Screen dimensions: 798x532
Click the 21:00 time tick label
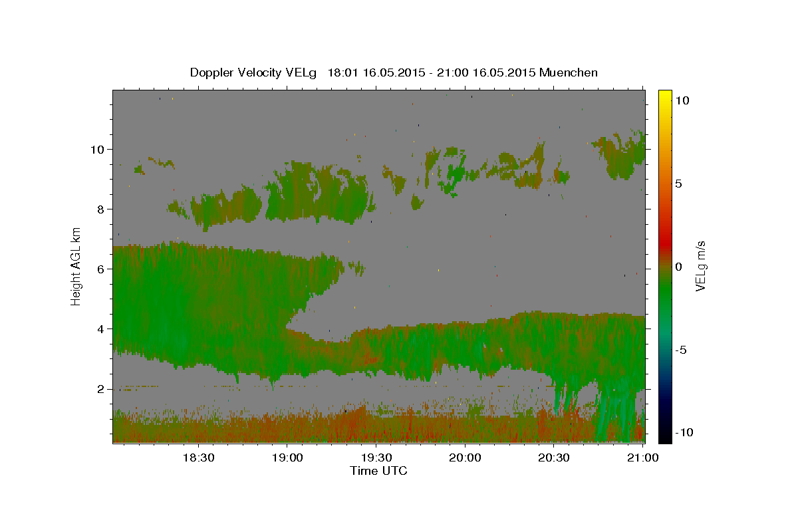pyautogui.click(x=642, y=458)
